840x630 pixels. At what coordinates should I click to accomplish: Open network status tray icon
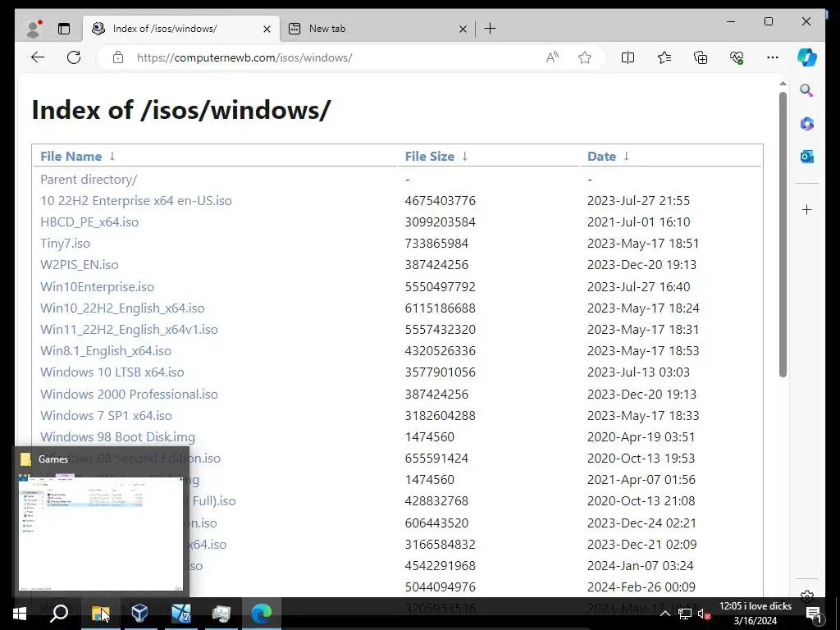(684, 614)
